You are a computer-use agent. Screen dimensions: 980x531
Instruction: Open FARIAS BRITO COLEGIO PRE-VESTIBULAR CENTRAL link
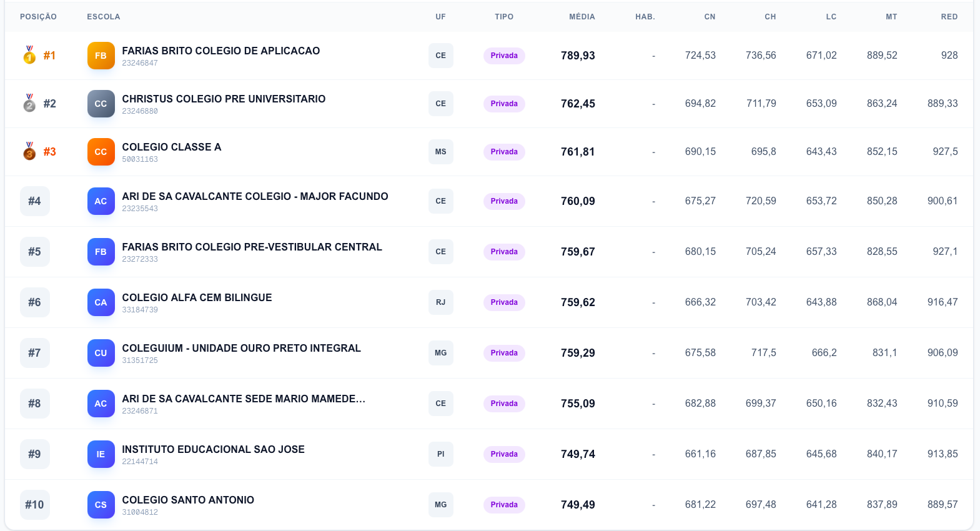[x=252, y=247]
